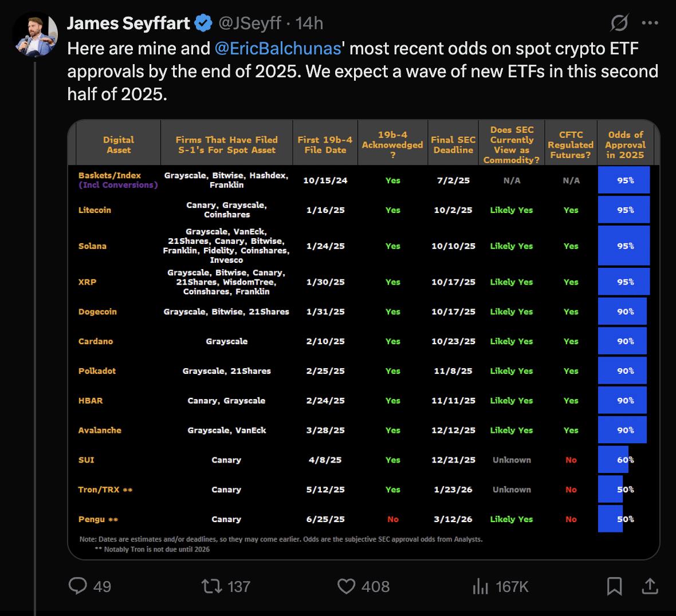Click the Litecoin asset label
676x616 pixels.
(x=95, y=210)
